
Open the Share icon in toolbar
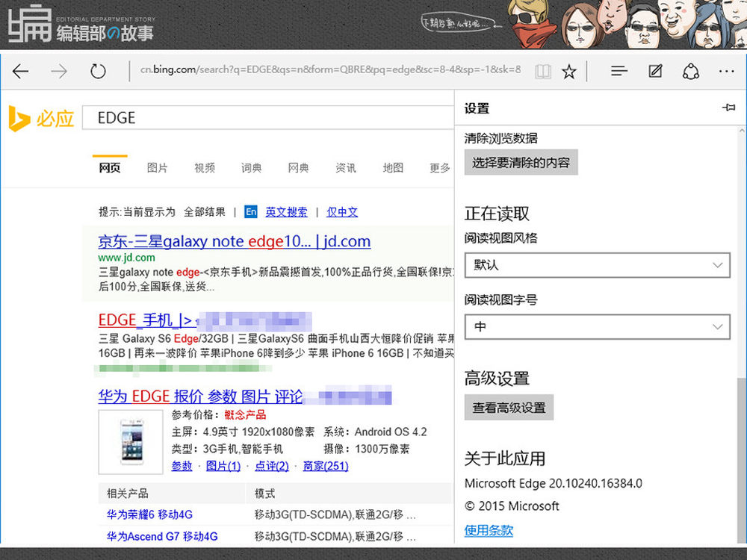coord(691,72)
